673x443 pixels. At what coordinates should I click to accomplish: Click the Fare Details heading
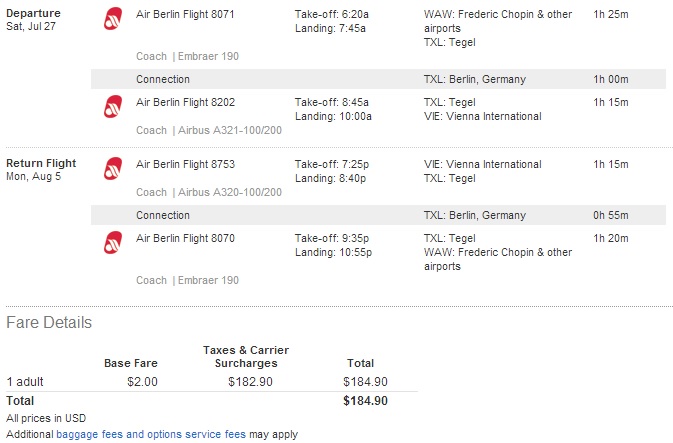click(49, 322)
